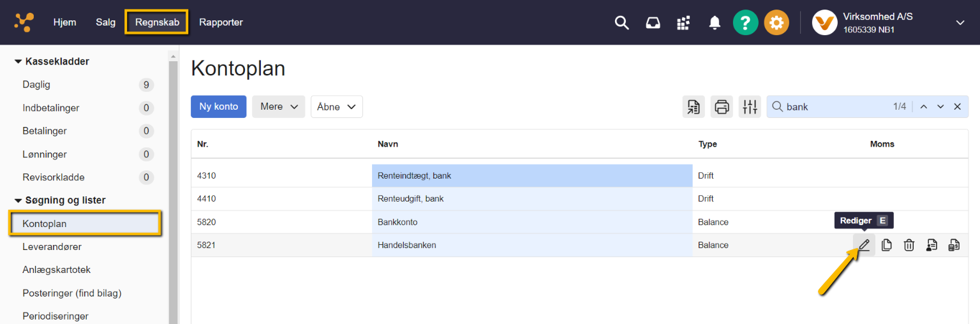Click the Ny konto button
This screenshot has width=980, height=324.
218,107
